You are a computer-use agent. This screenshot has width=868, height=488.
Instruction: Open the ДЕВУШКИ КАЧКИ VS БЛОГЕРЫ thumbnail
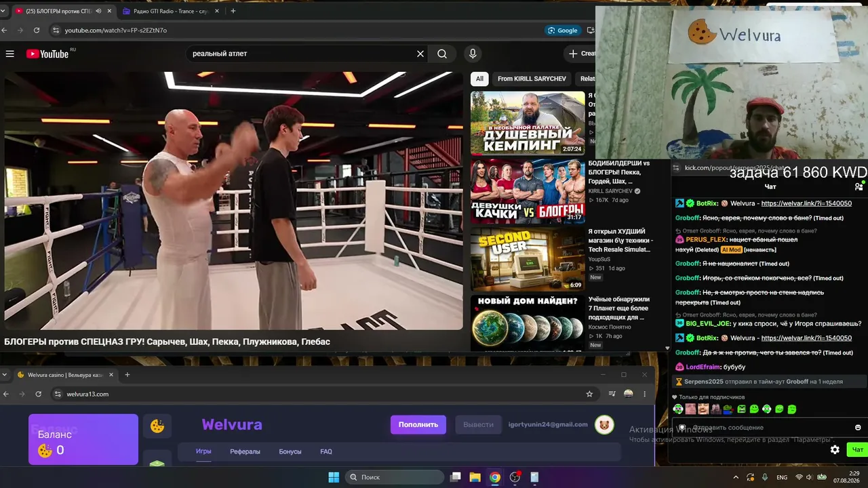click(x=528, y=191)
